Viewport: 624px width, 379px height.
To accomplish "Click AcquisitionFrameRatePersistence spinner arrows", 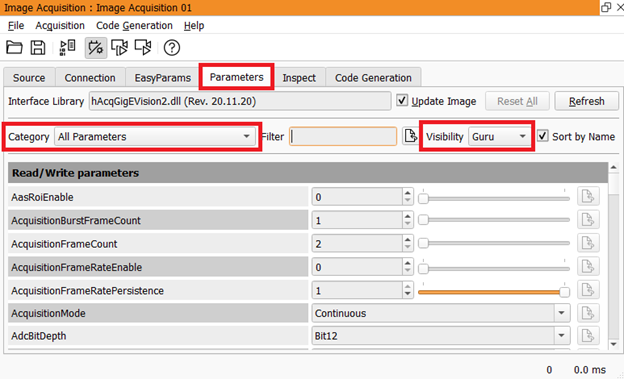I will click(x=408, y=291).
